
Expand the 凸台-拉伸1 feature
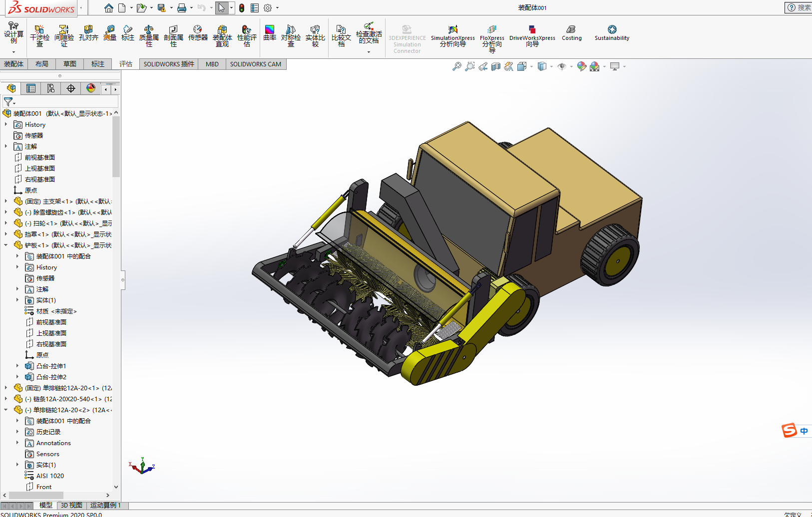pos(17,366)
